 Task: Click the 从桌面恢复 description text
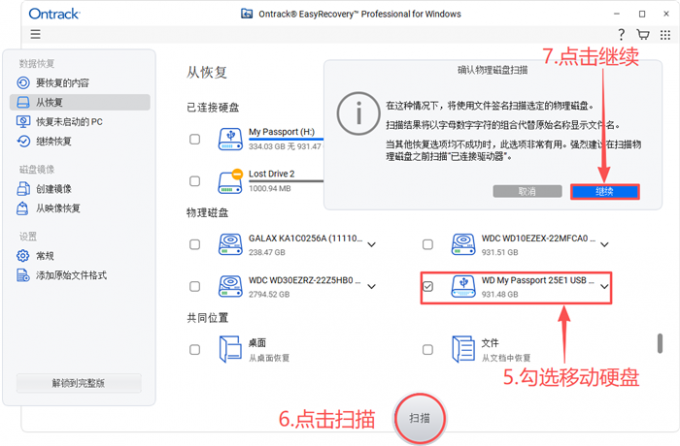269,358
